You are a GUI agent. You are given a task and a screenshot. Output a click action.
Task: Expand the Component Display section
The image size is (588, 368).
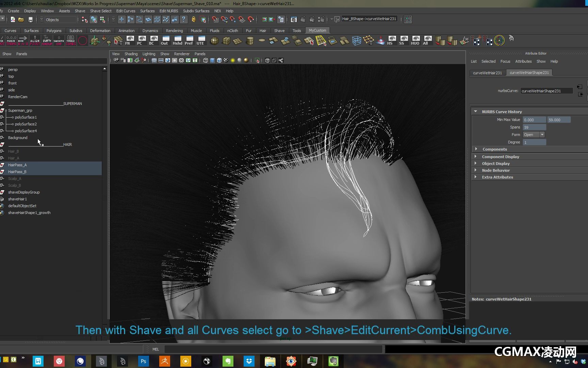pyautogui.click(x=476, y=156)
